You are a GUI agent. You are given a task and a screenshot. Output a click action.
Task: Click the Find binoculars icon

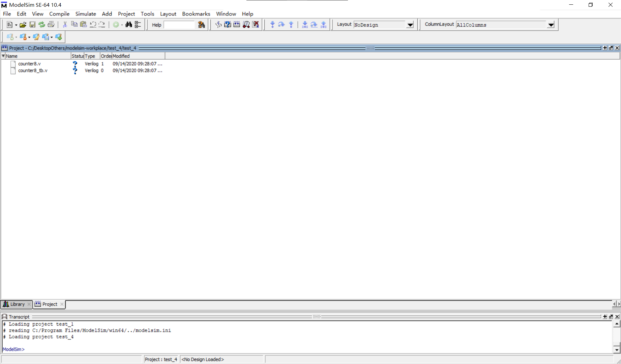tap(128, 25)
